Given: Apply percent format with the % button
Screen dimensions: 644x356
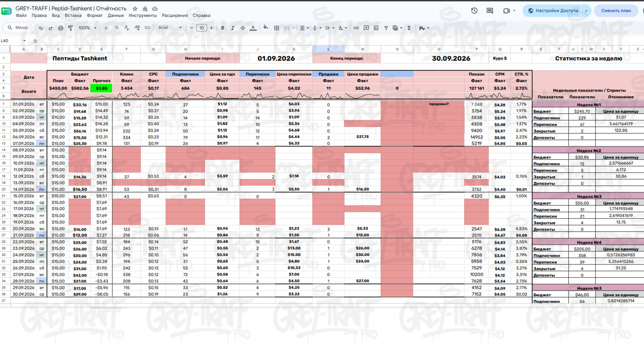Looking at the screenshot, I should click(117, 28).
